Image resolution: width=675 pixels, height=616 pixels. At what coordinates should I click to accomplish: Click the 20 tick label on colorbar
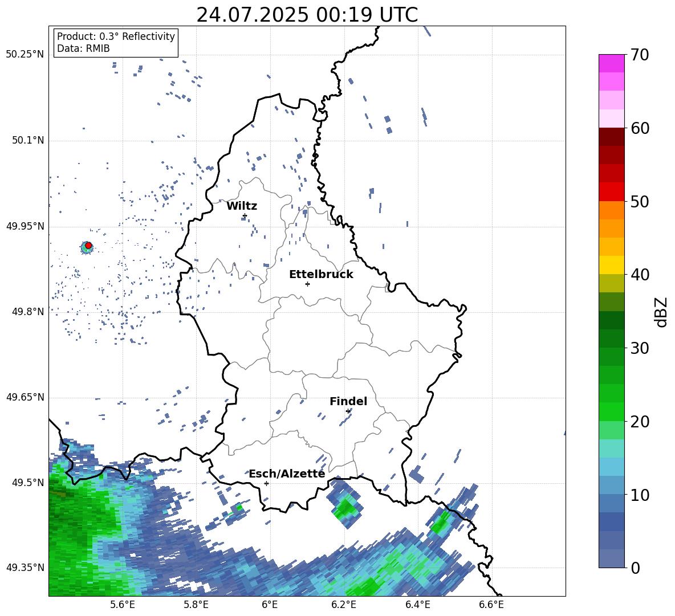[x=640, y=422]
